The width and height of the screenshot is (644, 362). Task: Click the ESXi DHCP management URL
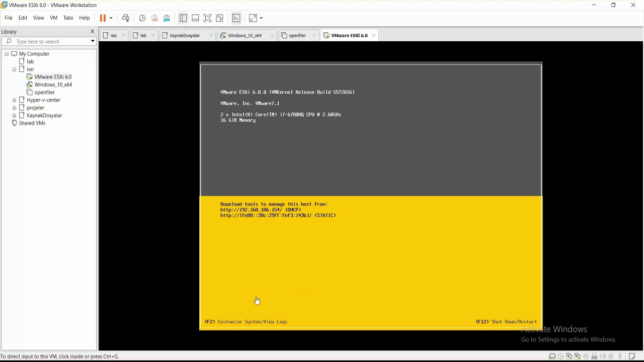tap(261, 210)
